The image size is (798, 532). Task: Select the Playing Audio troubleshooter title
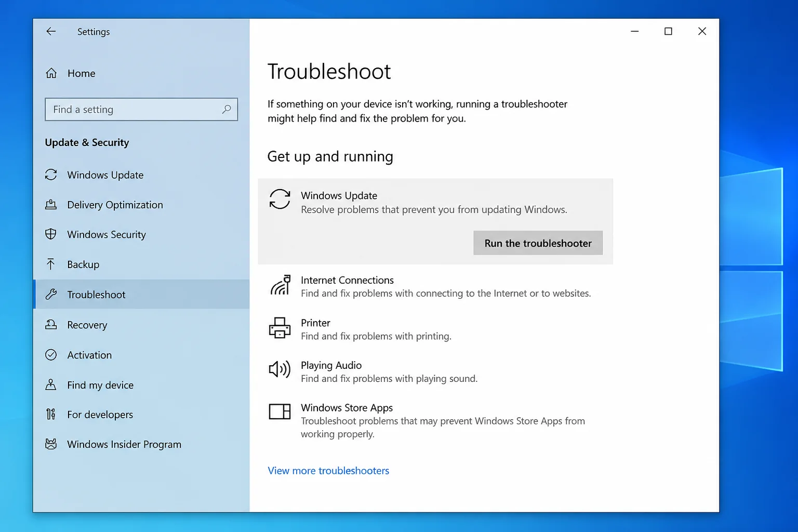[x=331, y=365]
